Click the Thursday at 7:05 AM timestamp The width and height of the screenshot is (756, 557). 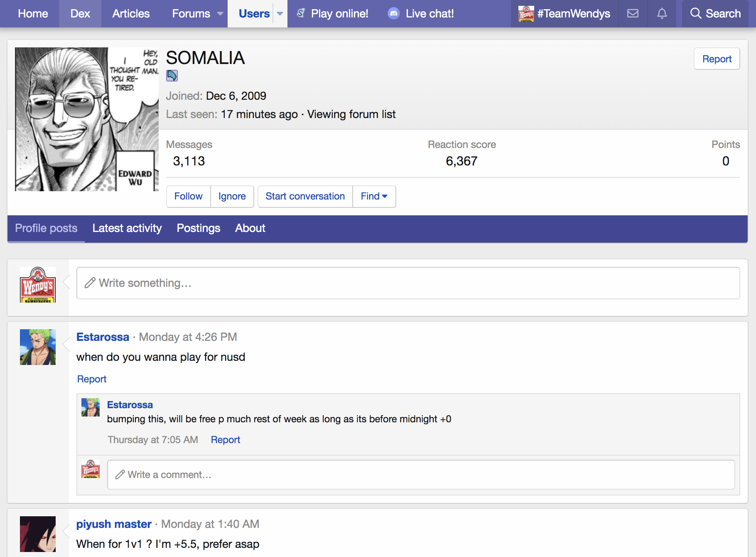click(153, 440)
